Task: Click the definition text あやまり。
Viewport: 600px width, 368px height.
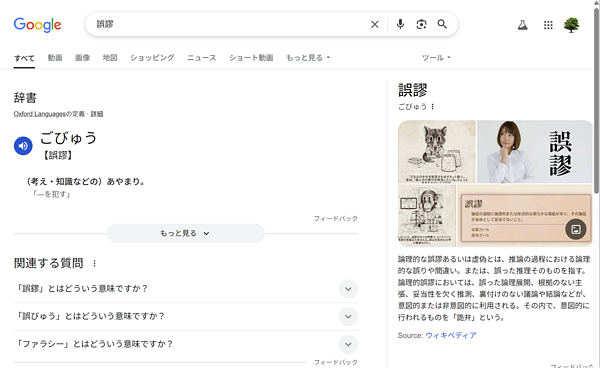Action: (126, 181)
